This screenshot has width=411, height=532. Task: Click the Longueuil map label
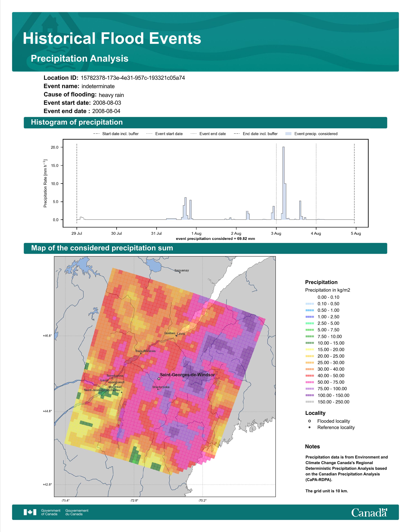(117, 382)
